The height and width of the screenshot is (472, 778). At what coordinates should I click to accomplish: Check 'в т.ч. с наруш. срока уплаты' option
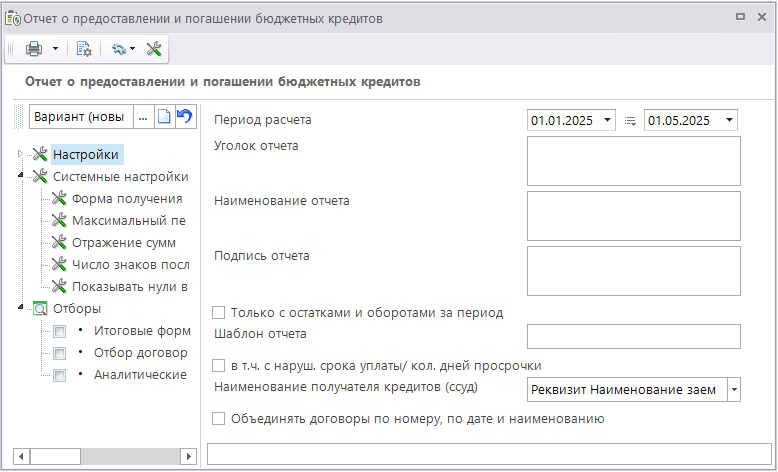(x=219, y=365)
